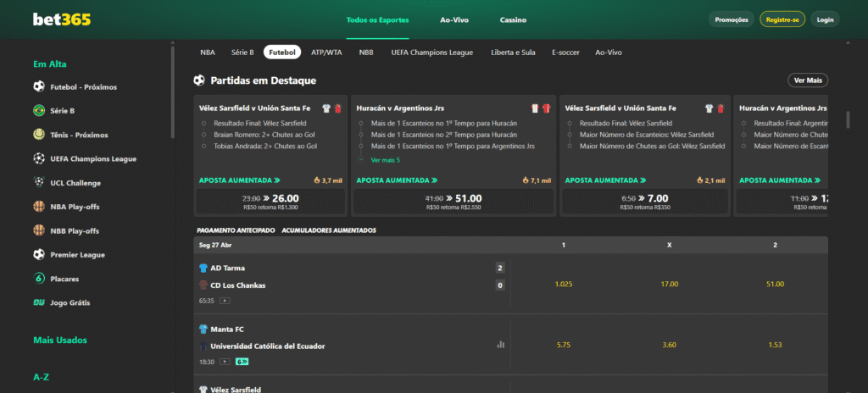Select odds 1.53 for Universidad Católica
Viewport: 868px width, 393px height.
click(775, 345)
